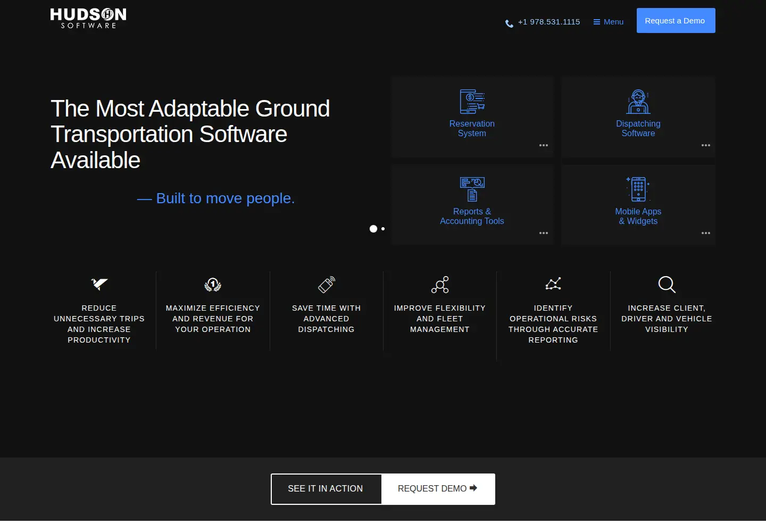Click the connected nodes icon for Fleet Management
This screenshot has height=532, width=766.
coord(440,285)
